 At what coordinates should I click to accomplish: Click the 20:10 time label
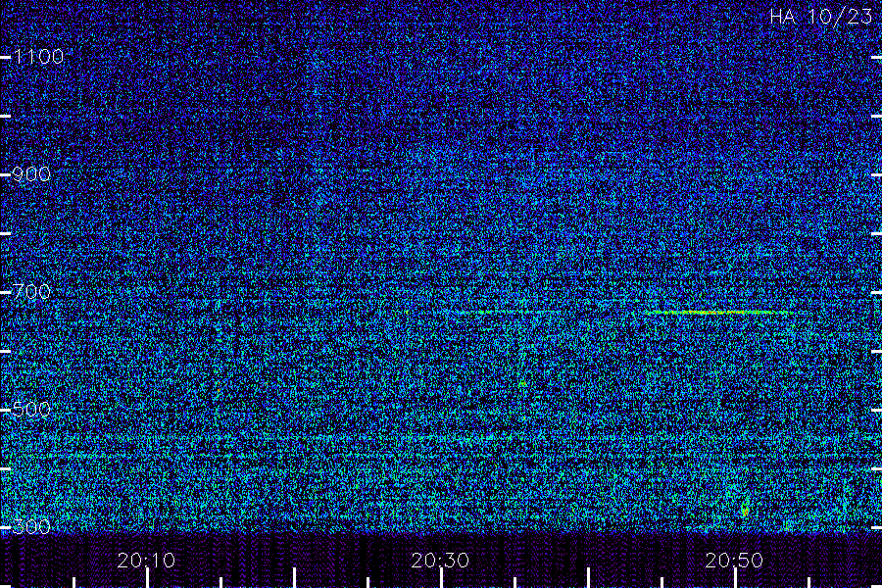(146, 561)
